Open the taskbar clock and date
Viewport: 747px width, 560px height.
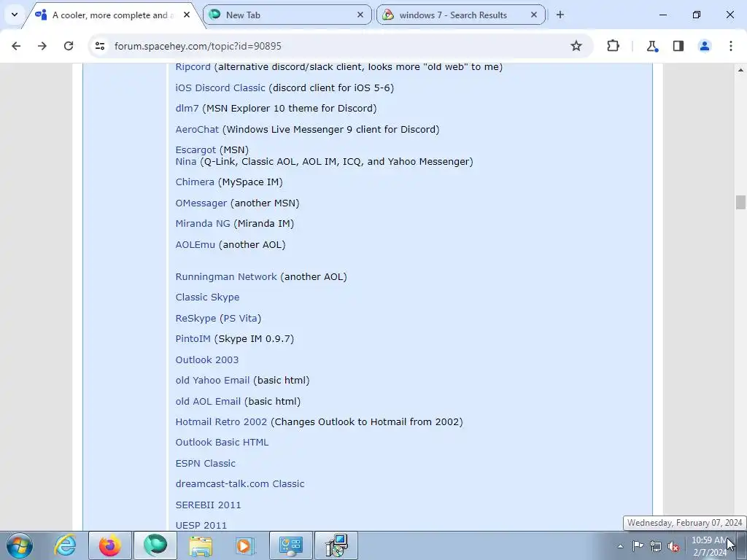(709, 546)
